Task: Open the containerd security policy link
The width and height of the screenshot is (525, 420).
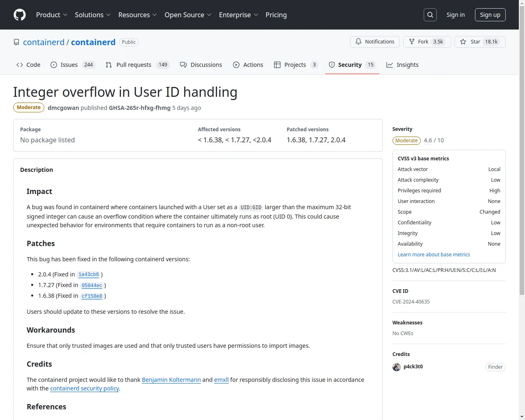Action: click(84, 388)
